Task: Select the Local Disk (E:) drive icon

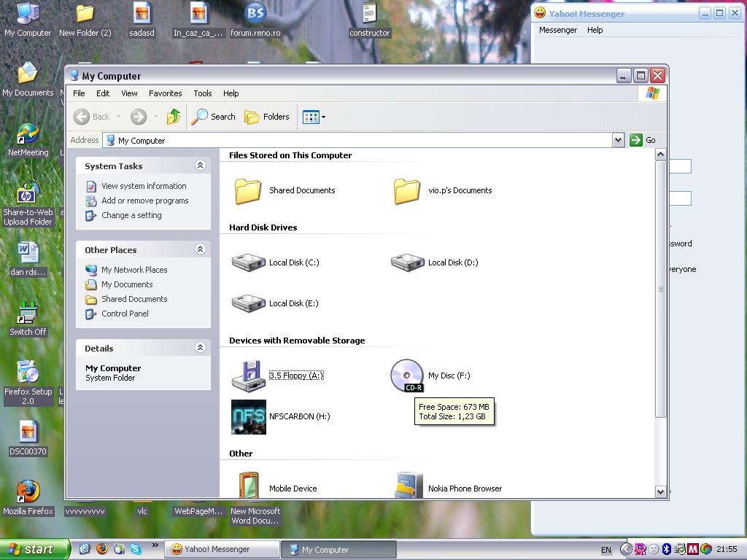Action: [x=248, y=303]
